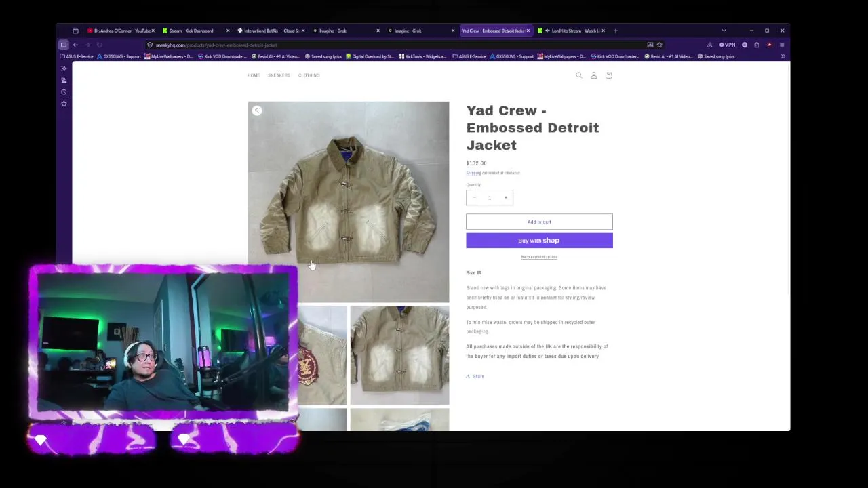Bookmark this page with the star icon

(659, 45)
